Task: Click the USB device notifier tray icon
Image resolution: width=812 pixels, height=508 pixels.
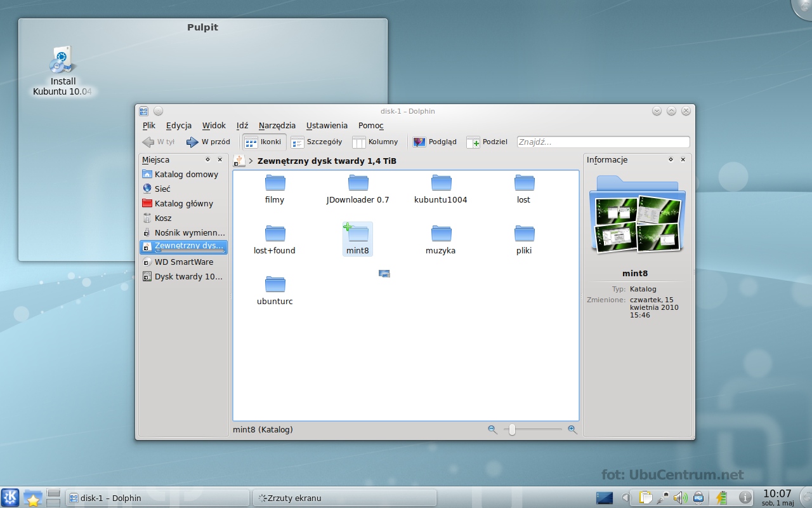Action: tap(698, 498)
